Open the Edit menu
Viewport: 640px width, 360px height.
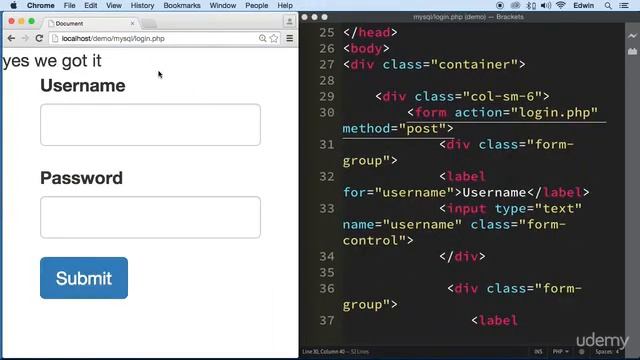(x=91, y=5)
